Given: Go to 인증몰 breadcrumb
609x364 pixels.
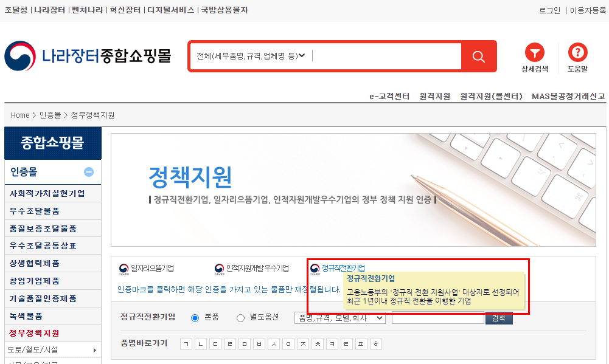Looking at the screenshot, I should [x=50, y=115].
